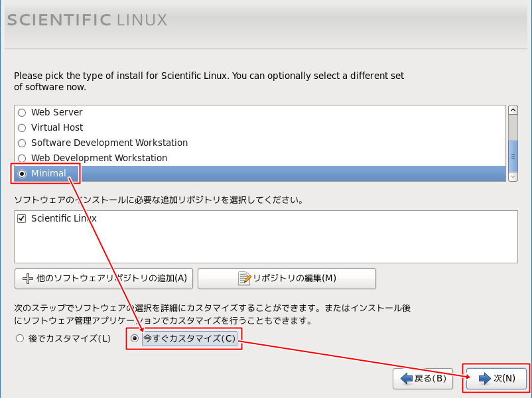Select the Virtual Host radio button
The width and height of the screenshot is (532, 398).
22,127
